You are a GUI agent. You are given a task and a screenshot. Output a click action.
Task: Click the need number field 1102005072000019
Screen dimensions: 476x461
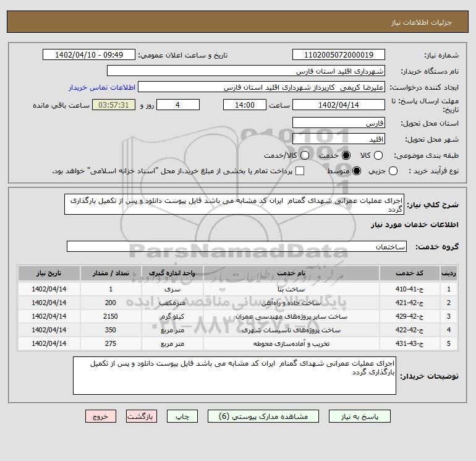pos(339,54)
